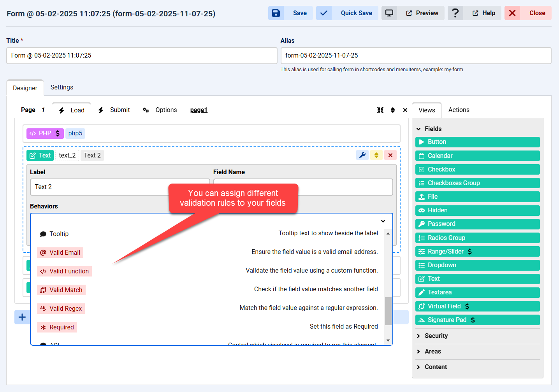Select the Valid Email behavior
Viewport: 559px width, 392px height.
point(60,252)
